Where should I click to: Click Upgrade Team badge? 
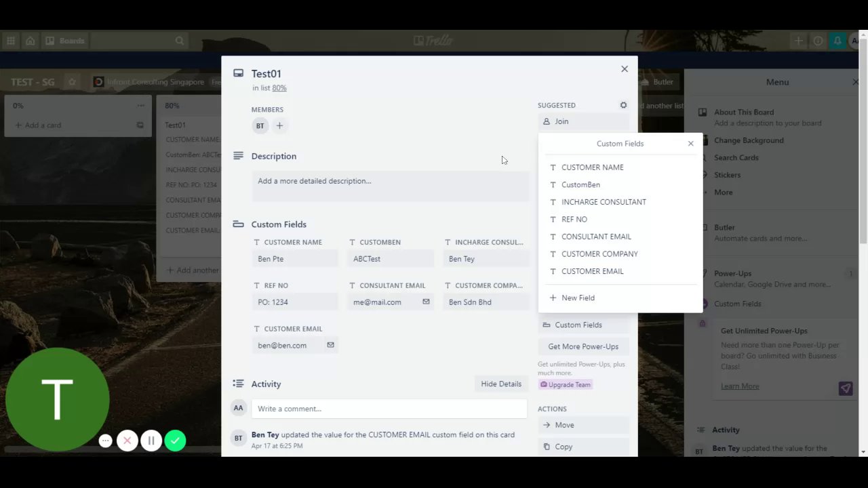[566, 384]
